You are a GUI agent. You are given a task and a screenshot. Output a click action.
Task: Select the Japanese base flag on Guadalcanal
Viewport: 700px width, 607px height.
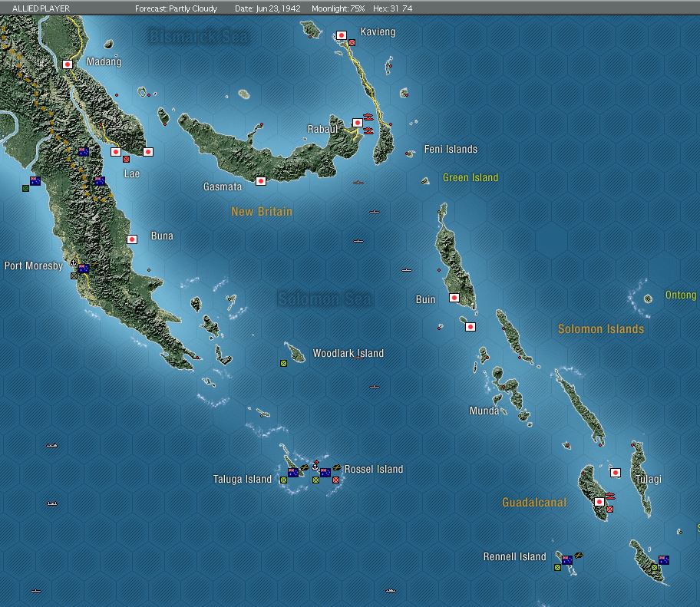(x=599, y=502)
